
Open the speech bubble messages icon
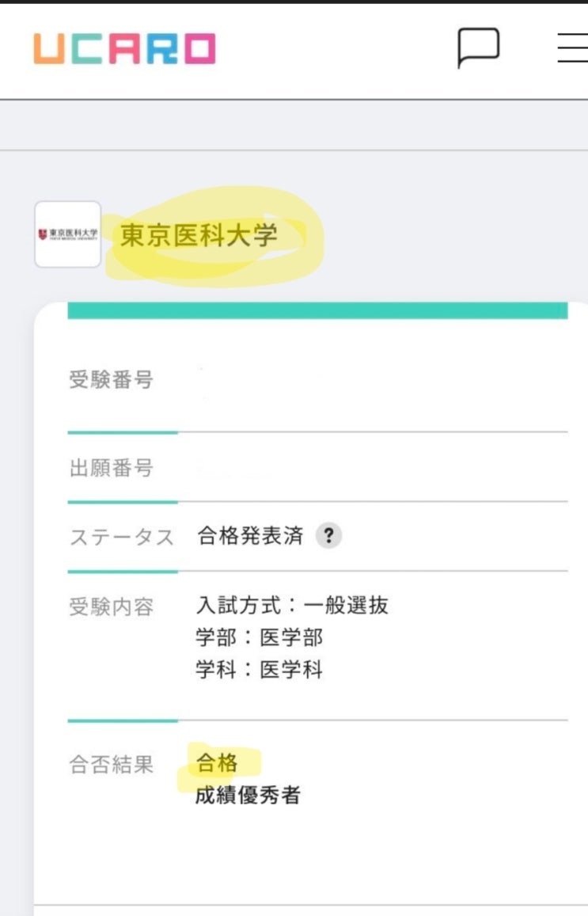pos(479,48)
